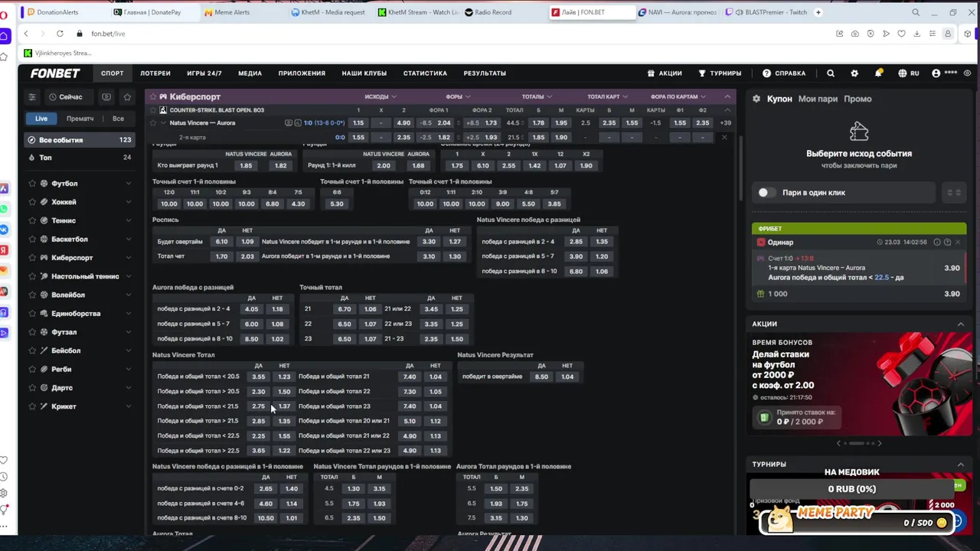Click the Акции gift icon in header
Screen dimensions: 980x551
tap(651, 73)
